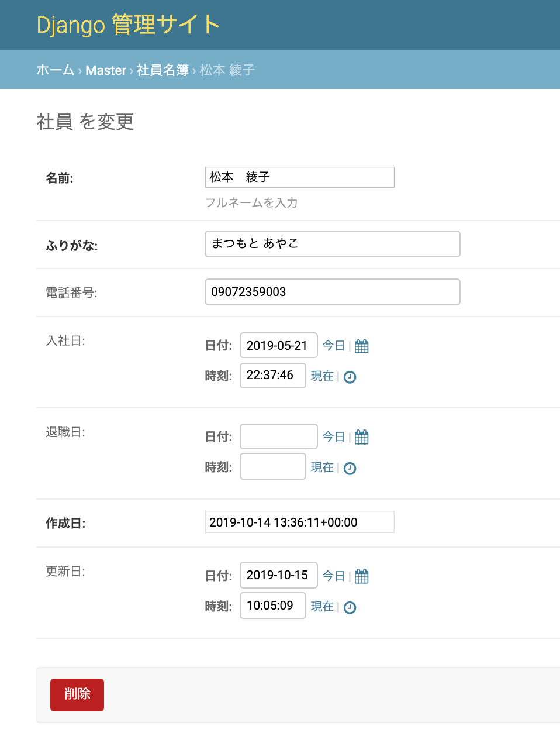Click the ふりがな: label

tap(72, 246)
